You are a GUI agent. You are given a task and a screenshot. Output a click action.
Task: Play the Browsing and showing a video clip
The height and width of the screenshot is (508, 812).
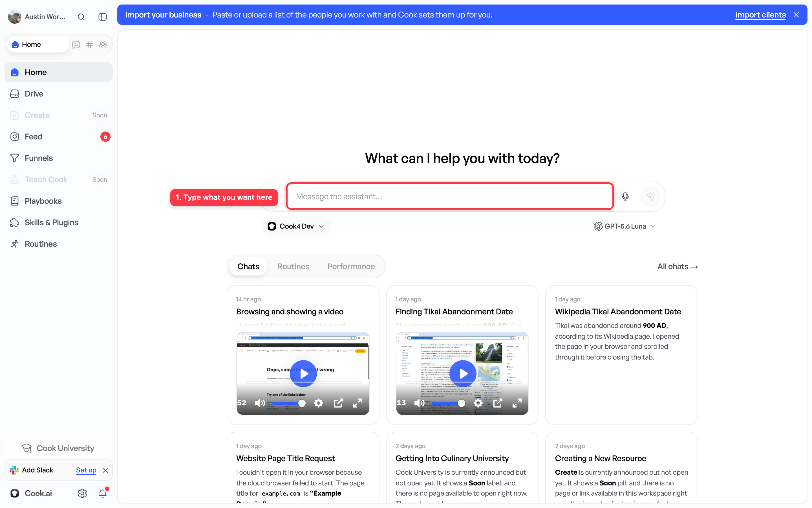pyautogui.click(x=303, y=374)
